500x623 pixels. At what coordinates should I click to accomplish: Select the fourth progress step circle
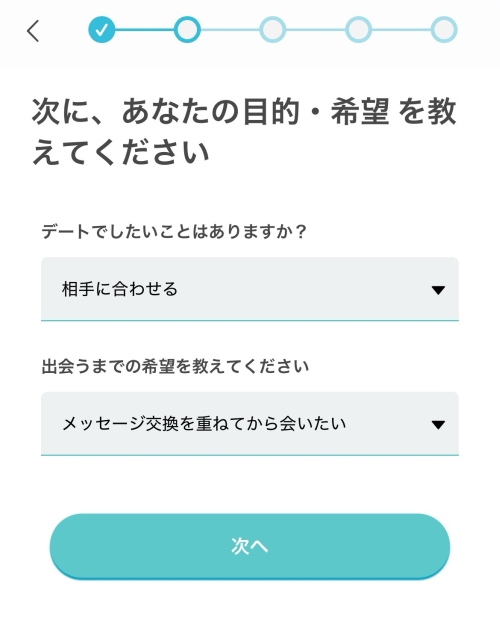tap(359, 29)
